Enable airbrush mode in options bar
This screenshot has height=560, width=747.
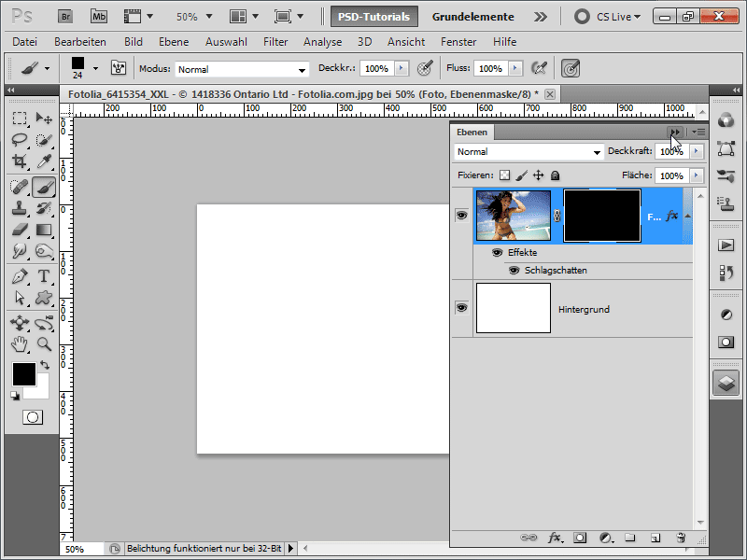pyautogui.click(x=539, y=68)
